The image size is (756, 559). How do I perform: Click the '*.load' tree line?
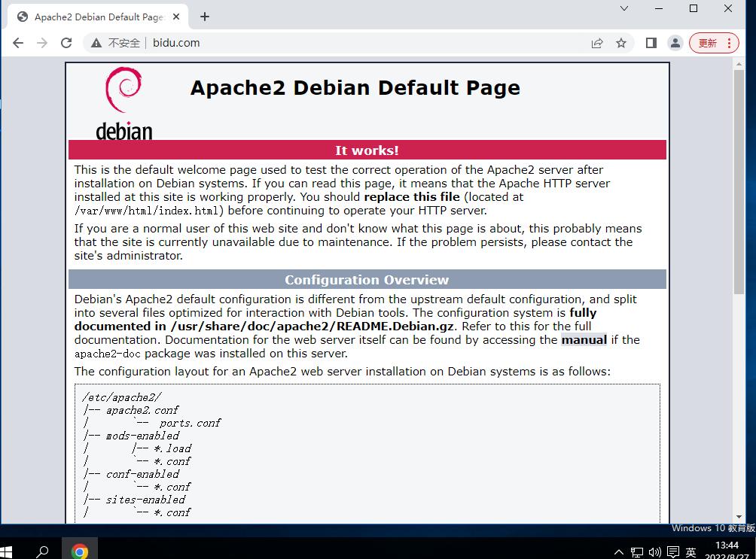172,448
